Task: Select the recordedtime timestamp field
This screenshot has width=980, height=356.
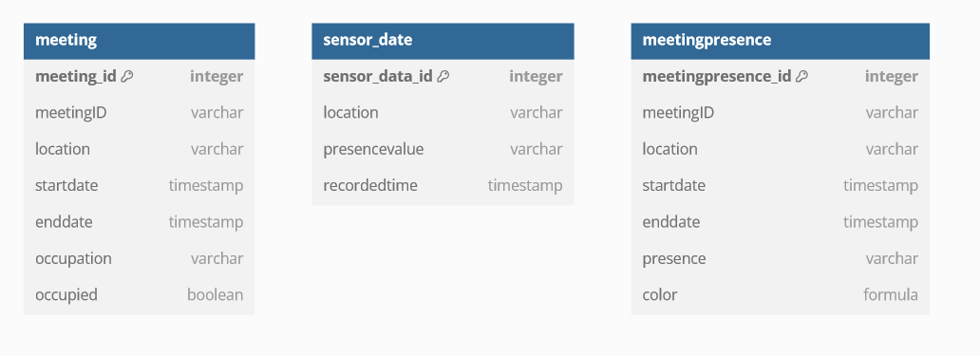Action: pyautogui.click(x=443, y=185)
